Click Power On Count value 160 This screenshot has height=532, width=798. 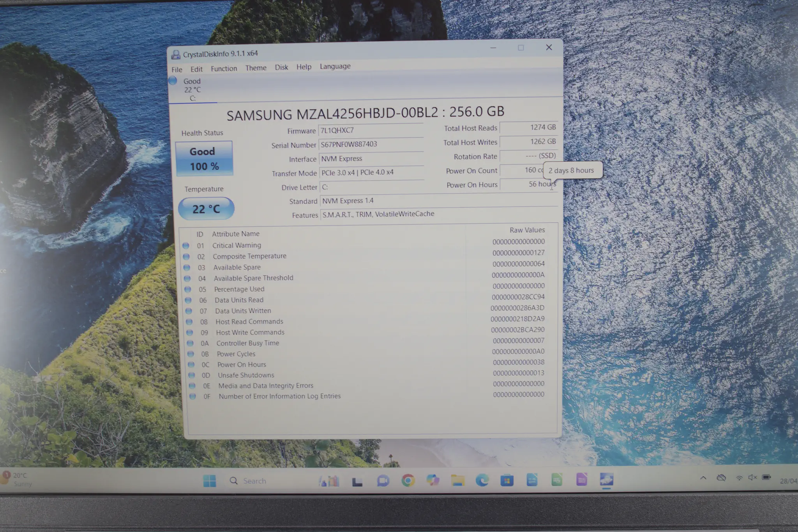tap(522, 170)
